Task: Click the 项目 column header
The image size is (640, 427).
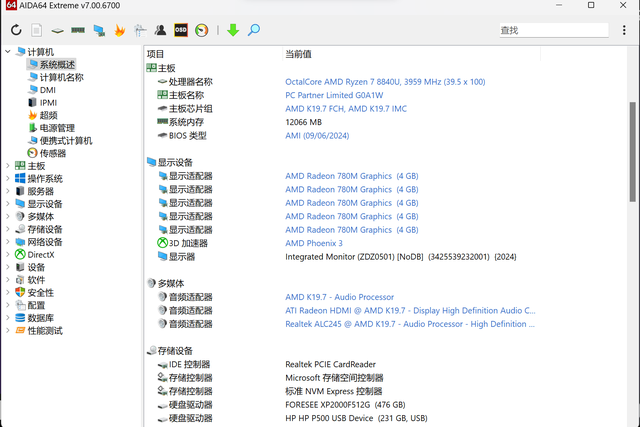Action: tap(156, 53)
